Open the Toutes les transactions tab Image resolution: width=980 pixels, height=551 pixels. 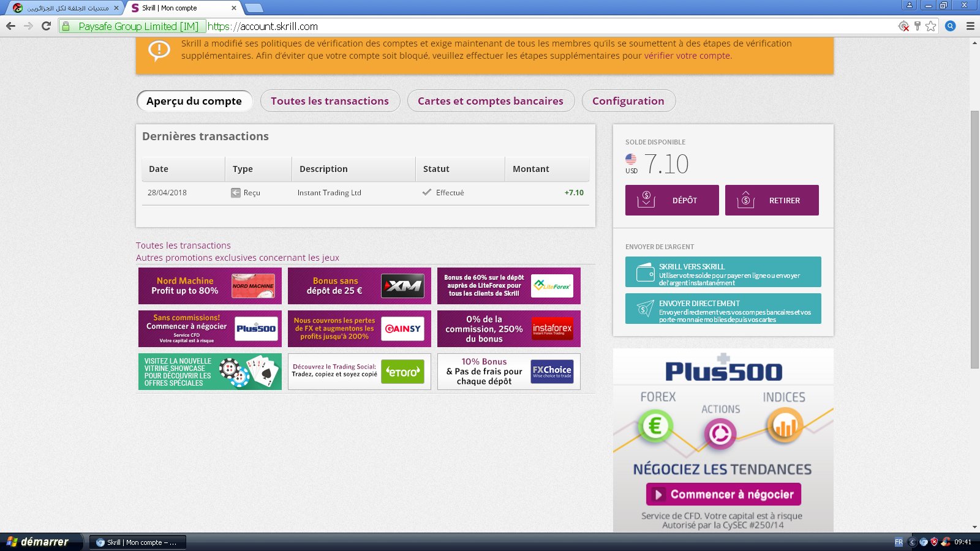tap(330, 101)
